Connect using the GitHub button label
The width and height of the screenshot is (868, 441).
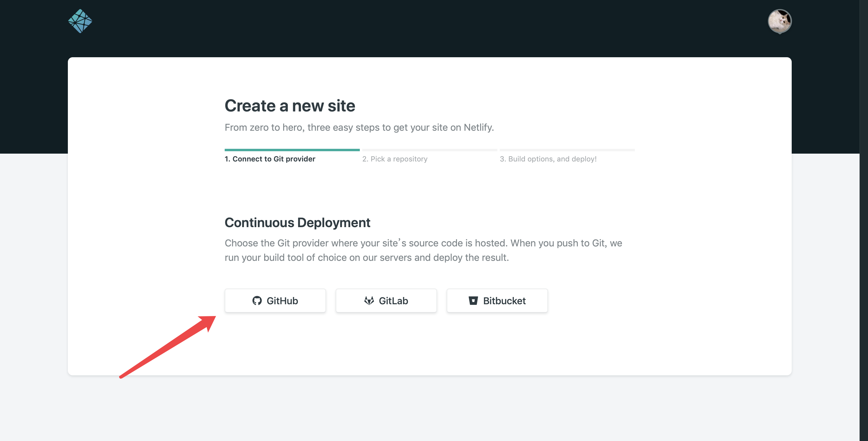(282, 301)
